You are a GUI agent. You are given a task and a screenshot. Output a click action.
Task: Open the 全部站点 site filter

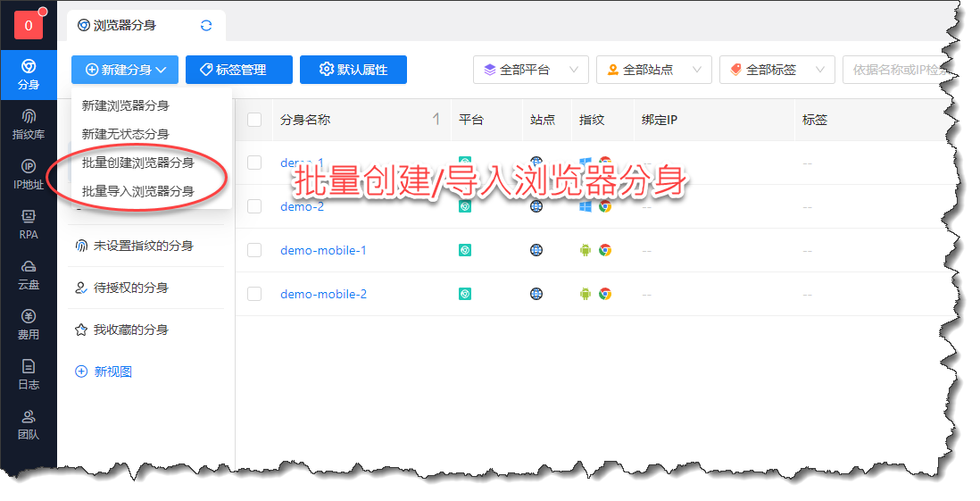(653, 70)
